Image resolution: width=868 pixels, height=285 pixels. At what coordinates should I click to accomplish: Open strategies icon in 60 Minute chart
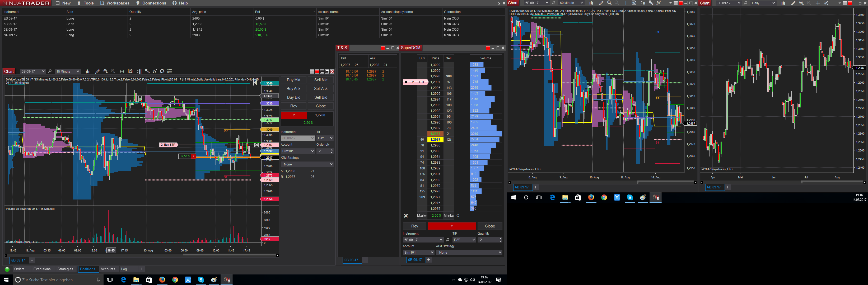tap(659, 3)
